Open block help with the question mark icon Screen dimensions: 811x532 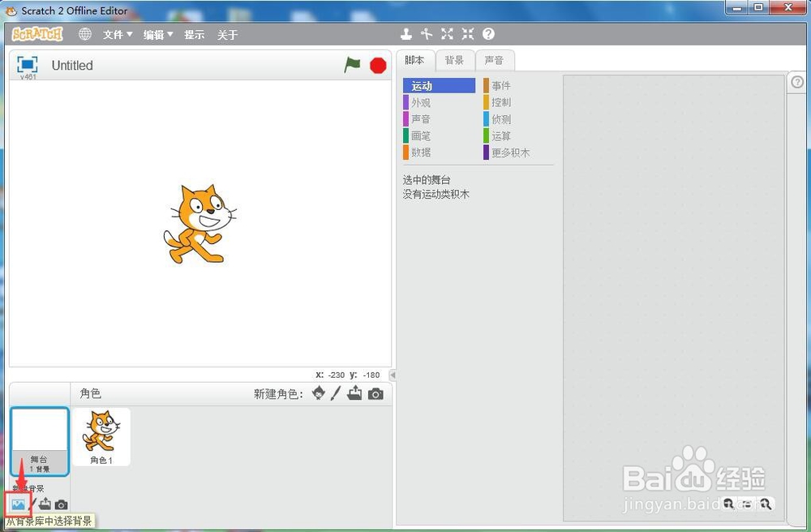(x=487, y=34)
